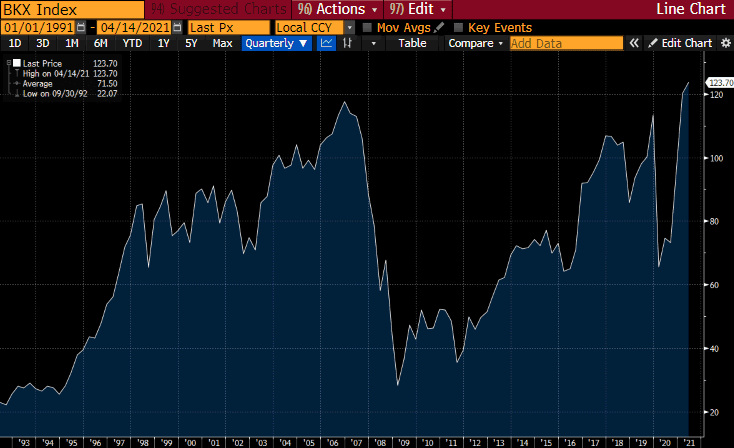
Task: Select the YTD time range
Action: click(x=132, y=43)
